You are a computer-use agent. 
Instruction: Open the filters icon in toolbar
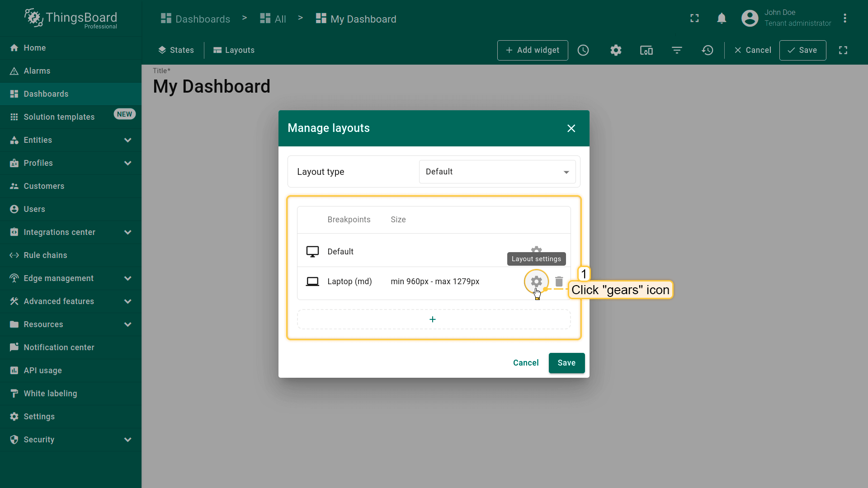tap(677, 50)
